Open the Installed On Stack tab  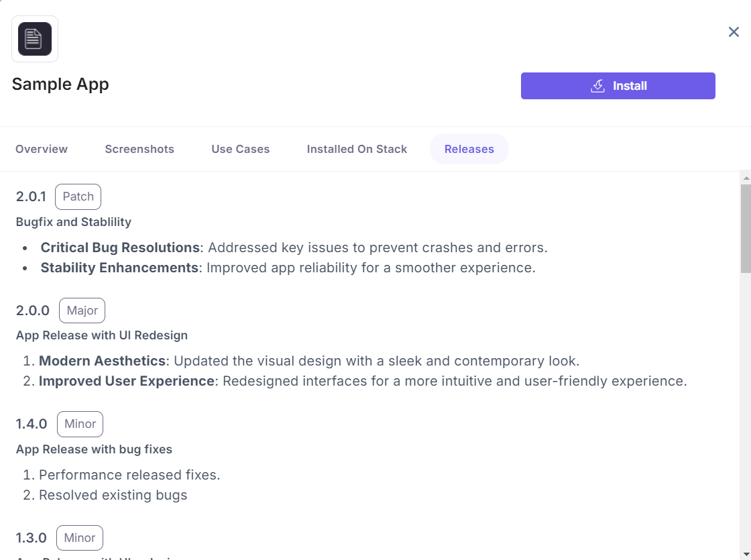[x=357, y=149]
